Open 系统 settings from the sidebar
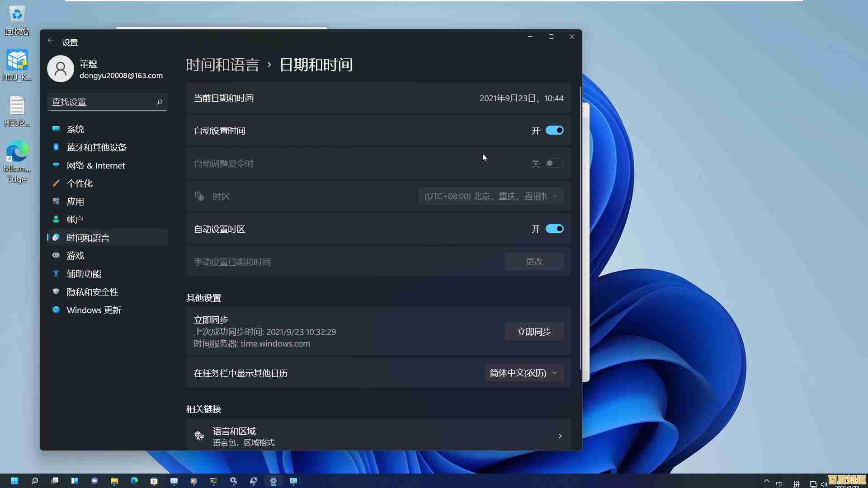This screenshot has width=868, height=488. coord(75,129)
